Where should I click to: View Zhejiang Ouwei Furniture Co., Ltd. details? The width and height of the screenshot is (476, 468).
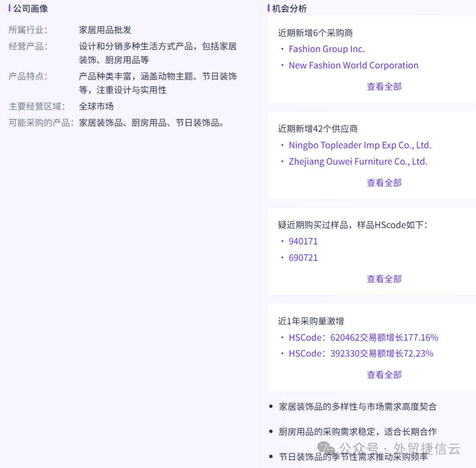point(358,161)
